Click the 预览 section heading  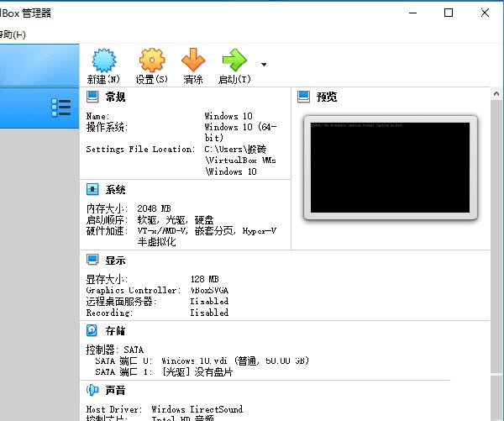click(327, 97)
